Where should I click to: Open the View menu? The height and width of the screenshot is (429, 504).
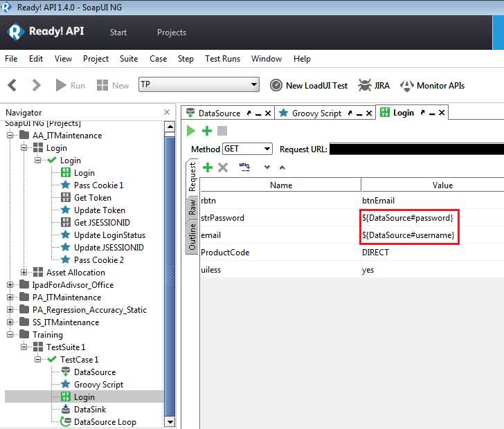(63, 59)
